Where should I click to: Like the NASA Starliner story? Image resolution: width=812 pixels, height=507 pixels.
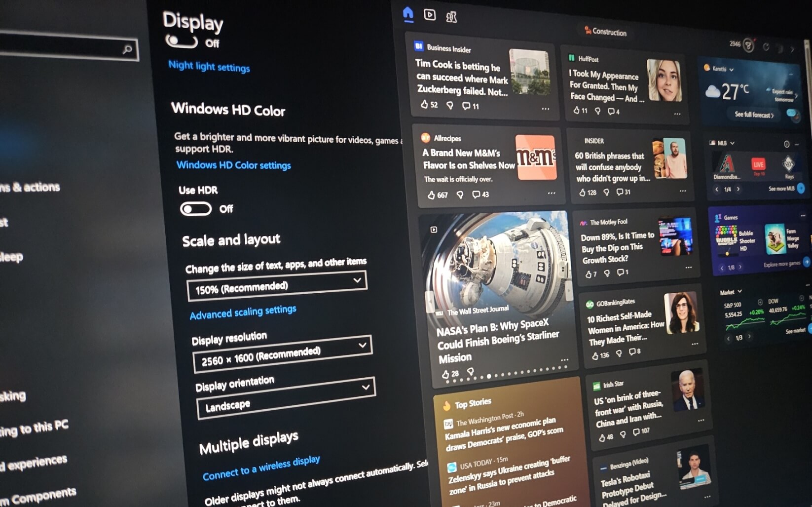pos(445,374)
